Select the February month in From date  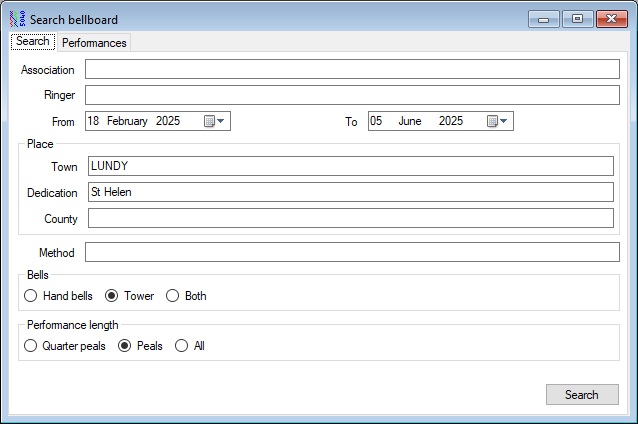[128, 121]
